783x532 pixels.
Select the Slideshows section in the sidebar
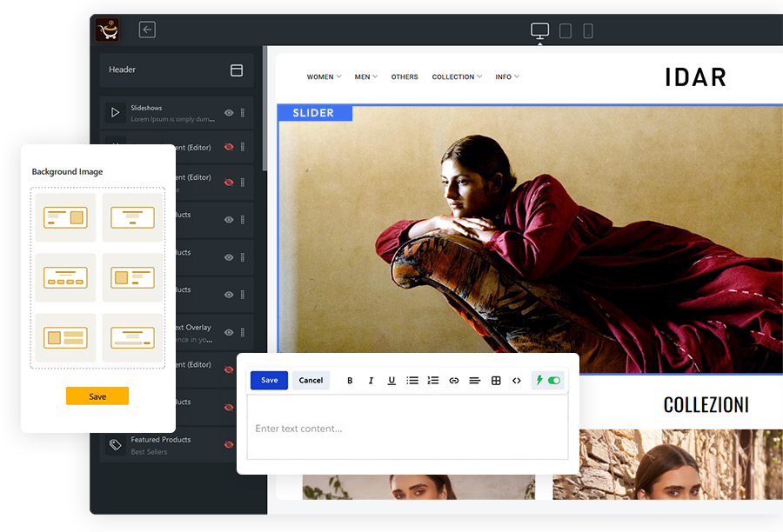165,113
